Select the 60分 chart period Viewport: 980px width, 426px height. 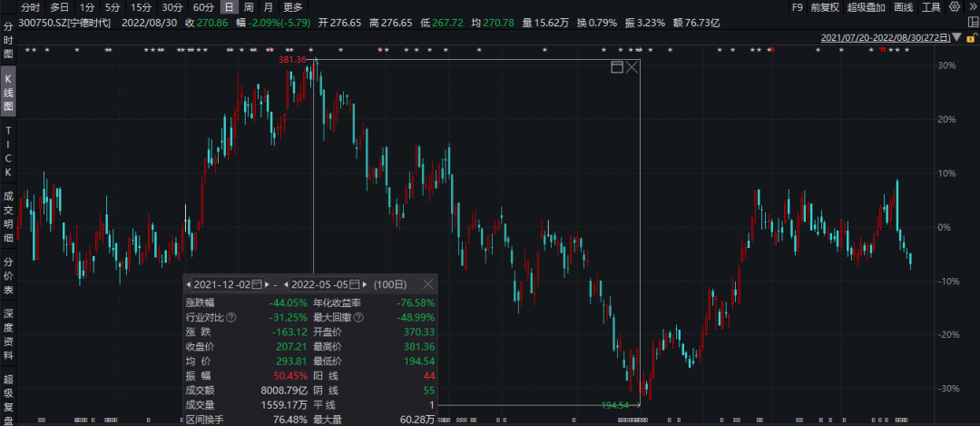click(x=203, y=7)
